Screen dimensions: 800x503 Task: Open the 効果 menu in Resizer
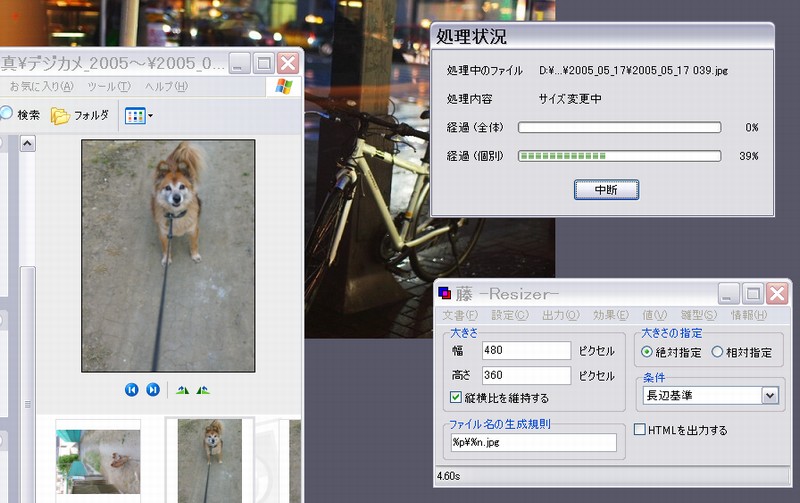click(607, 315)
